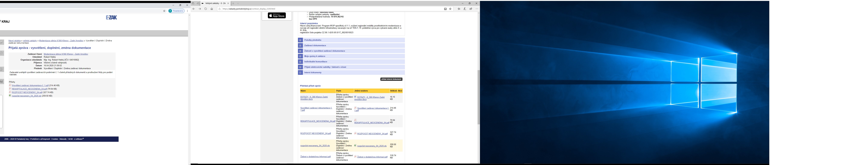
Task: Open new tab in Edge
Action: pyautogui.click(x=233, y=3)
